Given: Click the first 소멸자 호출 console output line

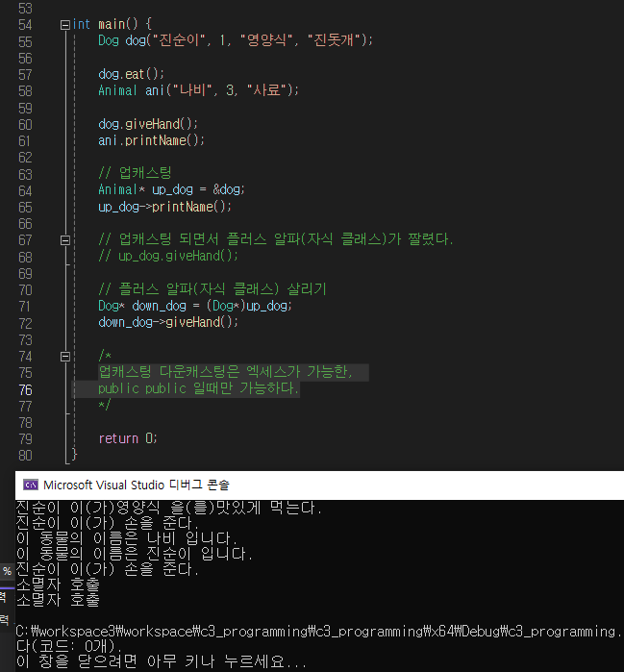Looking at the screenshot, I should coord(58,585).
